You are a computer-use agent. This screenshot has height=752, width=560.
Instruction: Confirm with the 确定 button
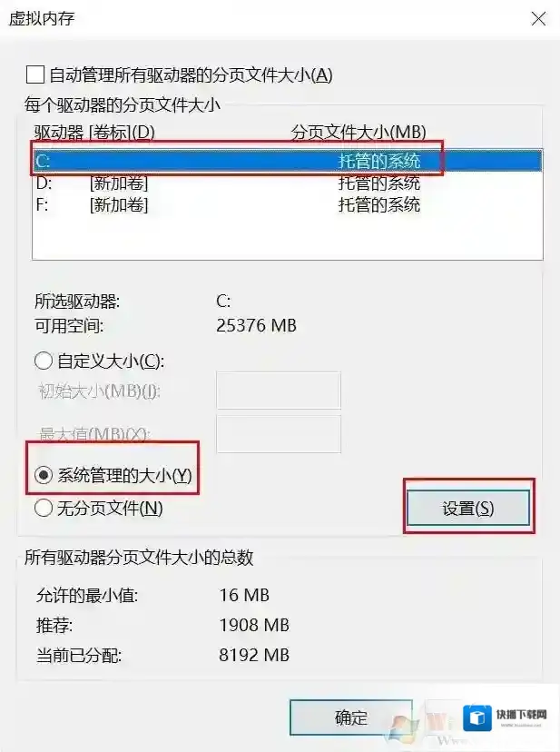(x=351, y=717)
